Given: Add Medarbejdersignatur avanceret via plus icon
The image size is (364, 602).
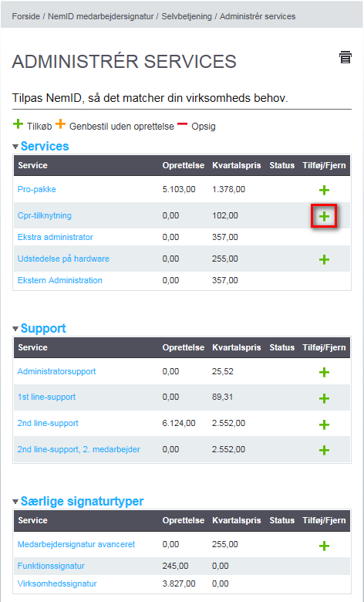Looking at the screenshot, I should [x=325, y=546].
